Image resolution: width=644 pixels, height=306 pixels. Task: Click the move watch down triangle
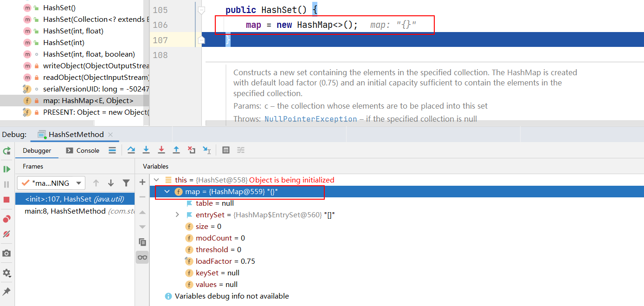tap(142, 227)
